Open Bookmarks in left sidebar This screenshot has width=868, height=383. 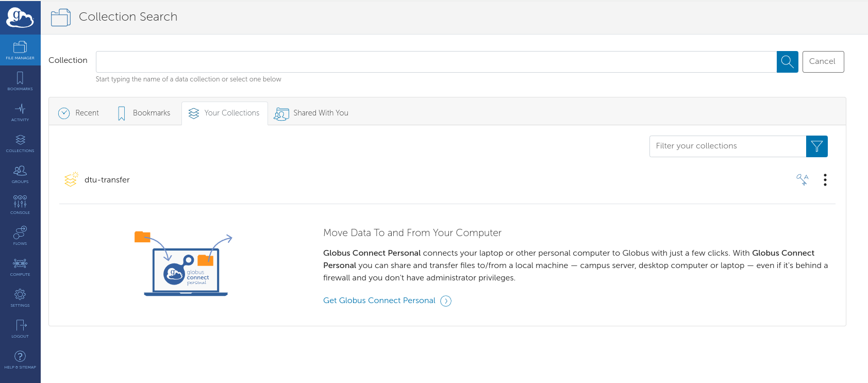(x=20, y=81)
